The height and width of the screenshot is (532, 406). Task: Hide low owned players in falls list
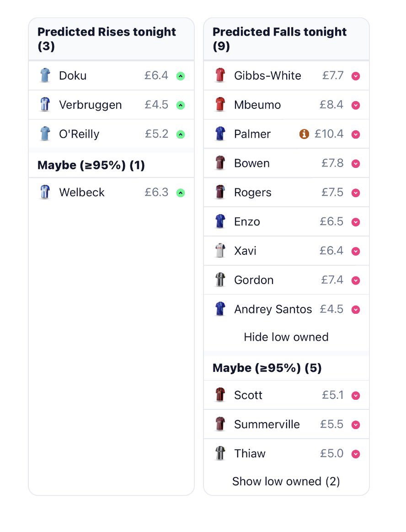point(286,337)
